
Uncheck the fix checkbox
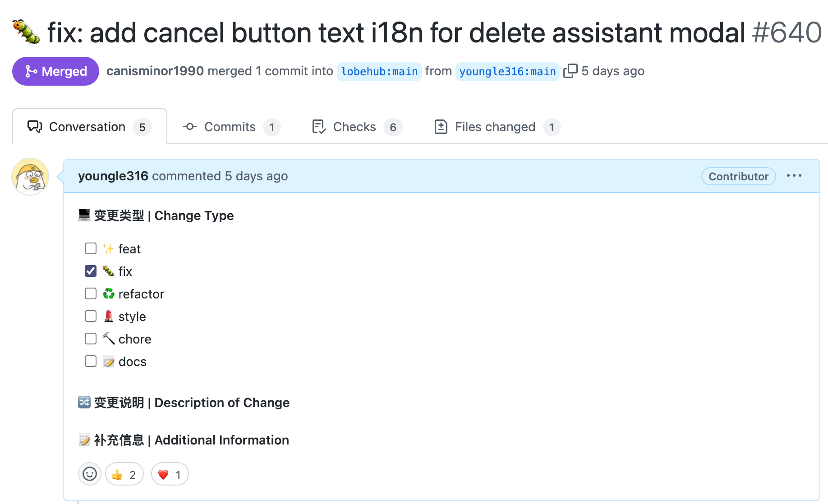[x=91, y=271]
